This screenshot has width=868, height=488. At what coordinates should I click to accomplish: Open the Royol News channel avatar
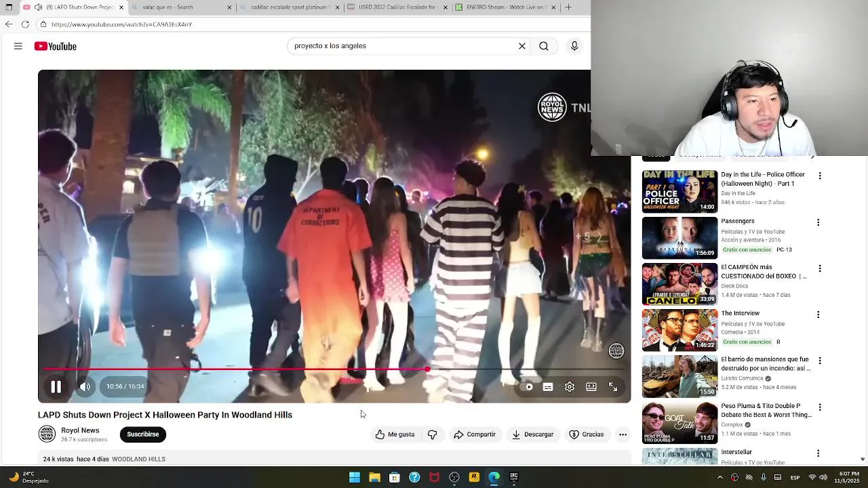[47, 434]
